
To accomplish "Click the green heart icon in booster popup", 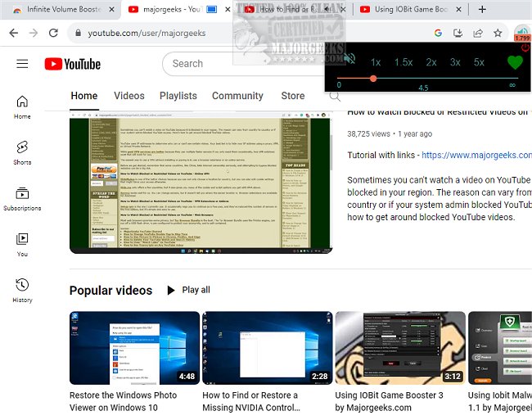I will (515, 62).
